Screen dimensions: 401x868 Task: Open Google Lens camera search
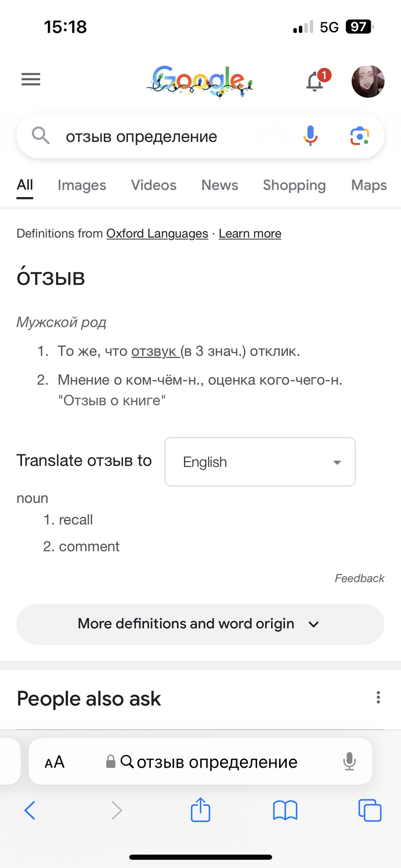tap(359, 136)
